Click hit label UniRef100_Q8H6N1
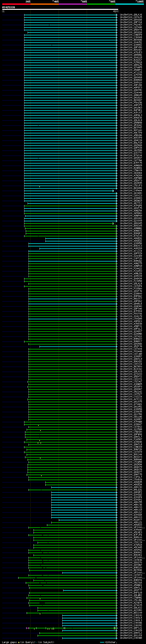 click(131, 55)
